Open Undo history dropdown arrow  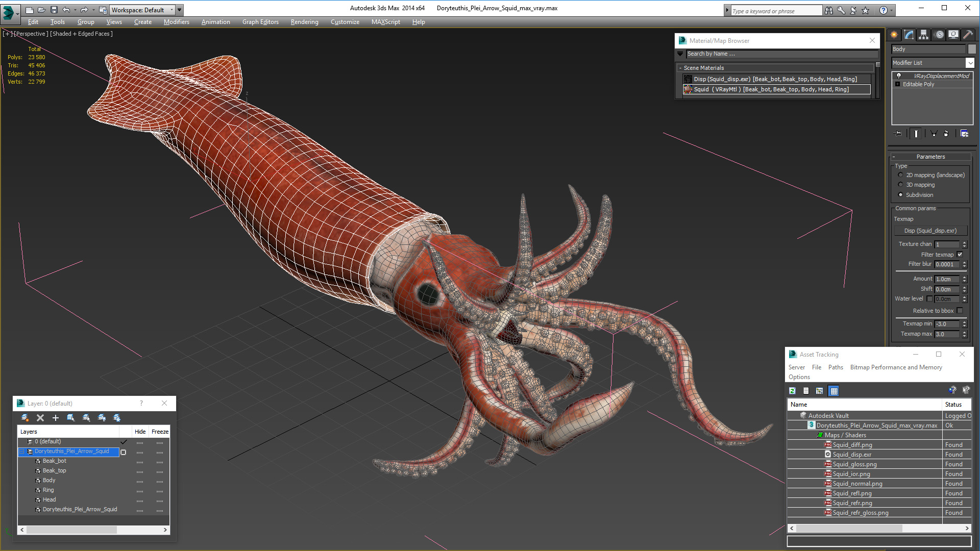click(75, 10)
